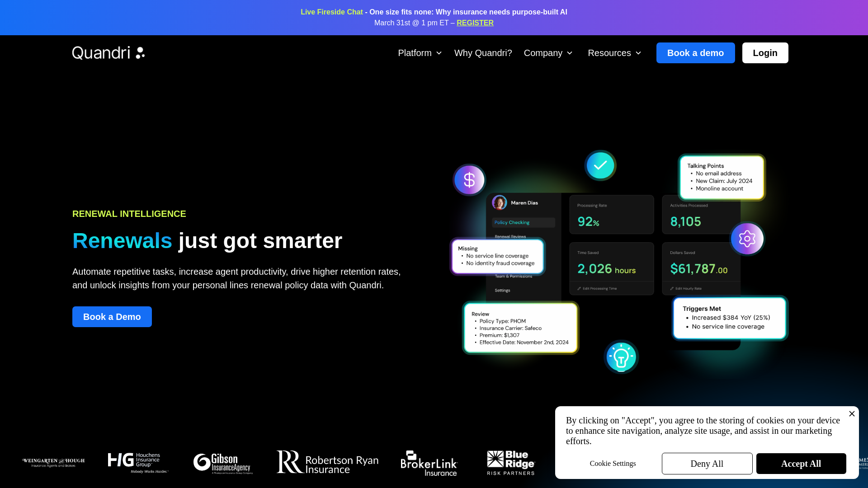Click the Time Saved 2,026 hours value

(x=607, y=269)
